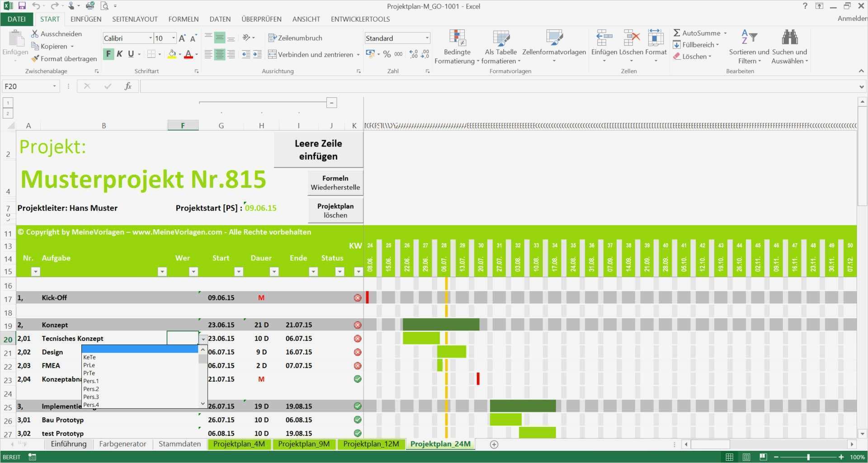Toggle italic formatting with the K button
The height and width of the screenshot is (463, 868).
tap(119, 53)
